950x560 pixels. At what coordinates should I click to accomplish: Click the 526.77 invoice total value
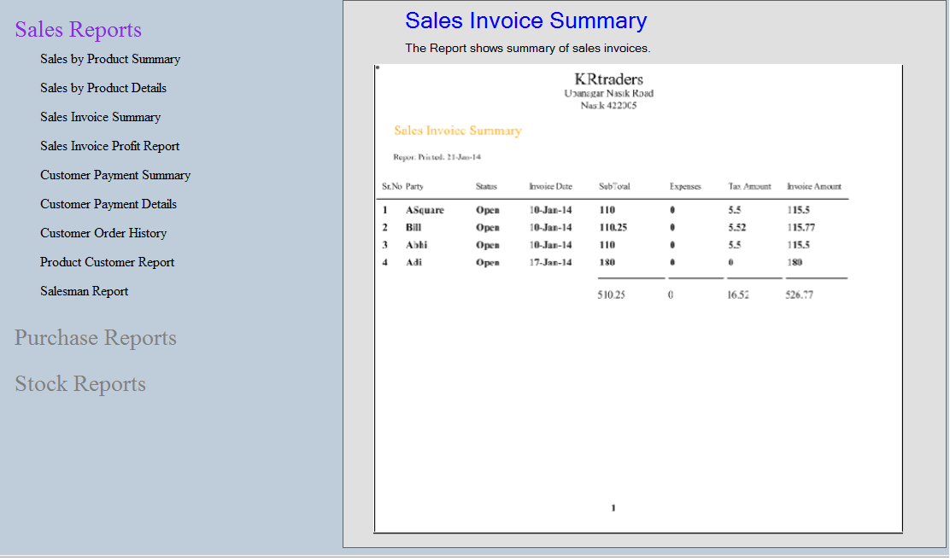pyautogui.click(x=799, y=295)
